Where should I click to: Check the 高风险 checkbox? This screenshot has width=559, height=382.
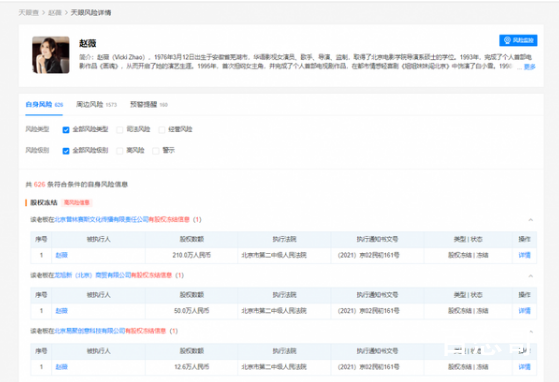coord(120,151)
